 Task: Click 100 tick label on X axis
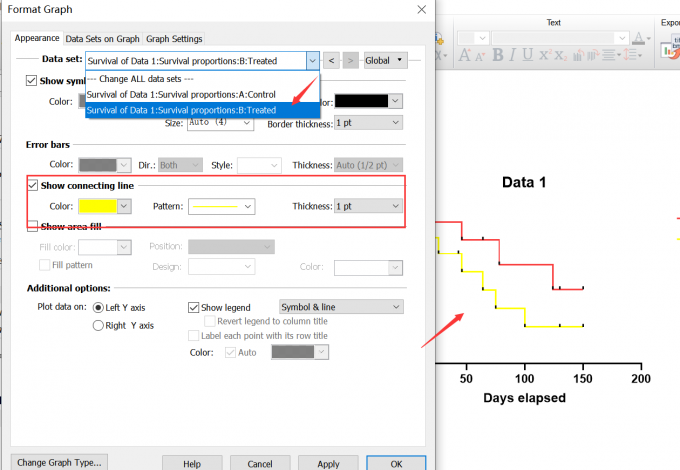524,379
